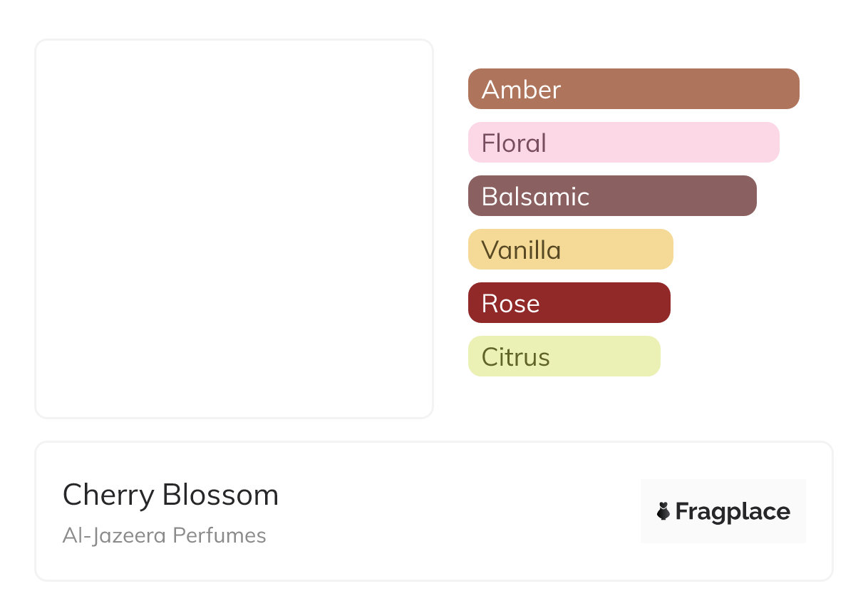Viewport: 868px width, 616px height.
Task: Click the word Citrus label text
Action: (515, 357)
